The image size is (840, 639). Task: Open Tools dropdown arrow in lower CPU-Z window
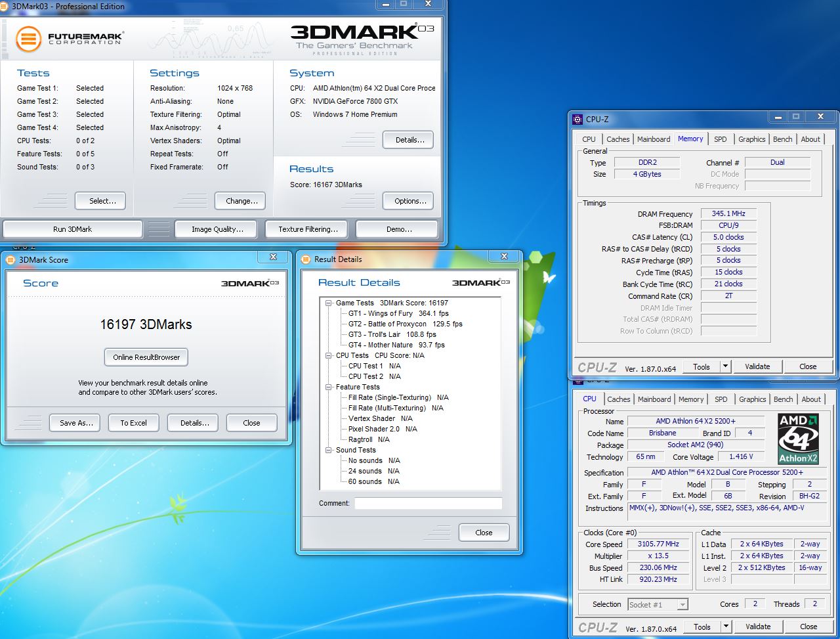click(x=726, y=627)
